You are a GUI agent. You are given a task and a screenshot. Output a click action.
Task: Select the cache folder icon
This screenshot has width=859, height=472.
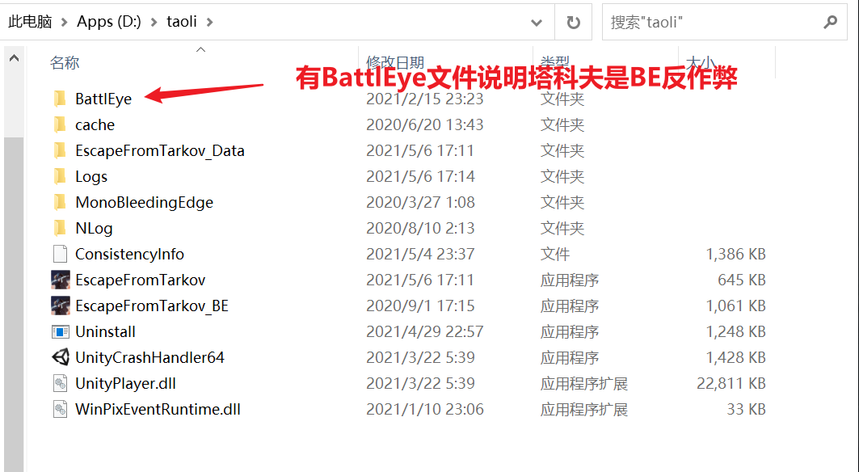click(x=60, y=124)
